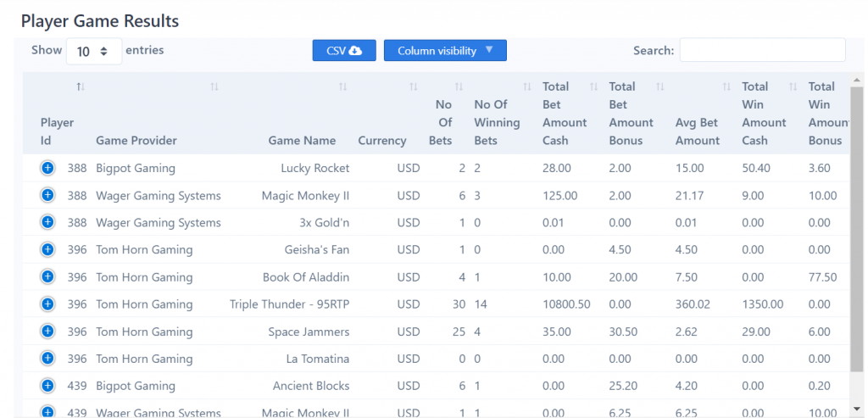The image size is (868, 418).
Task: Click plus icon beside Geisha's Fan row
Action: [x=47, y=249]
